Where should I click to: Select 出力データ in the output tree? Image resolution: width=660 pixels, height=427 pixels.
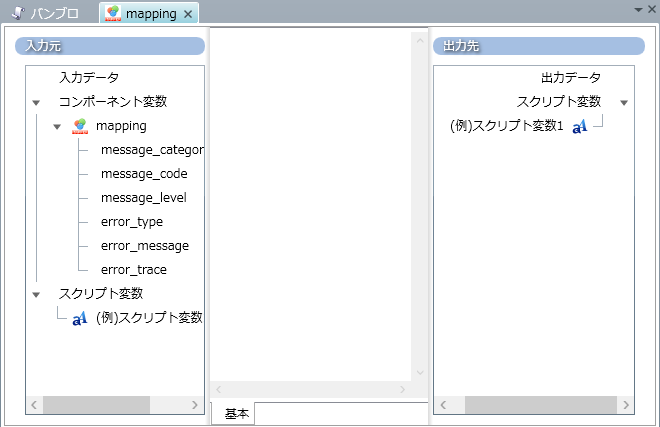point(570,78)
